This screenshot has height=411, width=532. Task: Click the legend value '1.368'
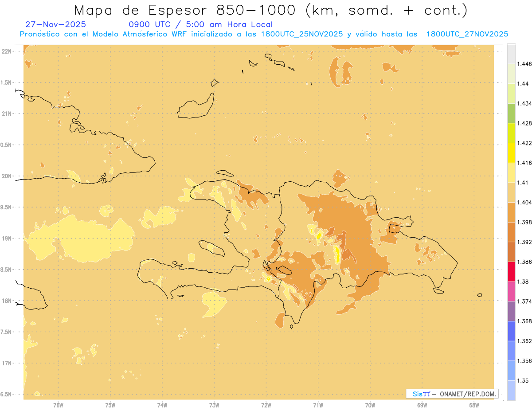(x=524, y=321)
